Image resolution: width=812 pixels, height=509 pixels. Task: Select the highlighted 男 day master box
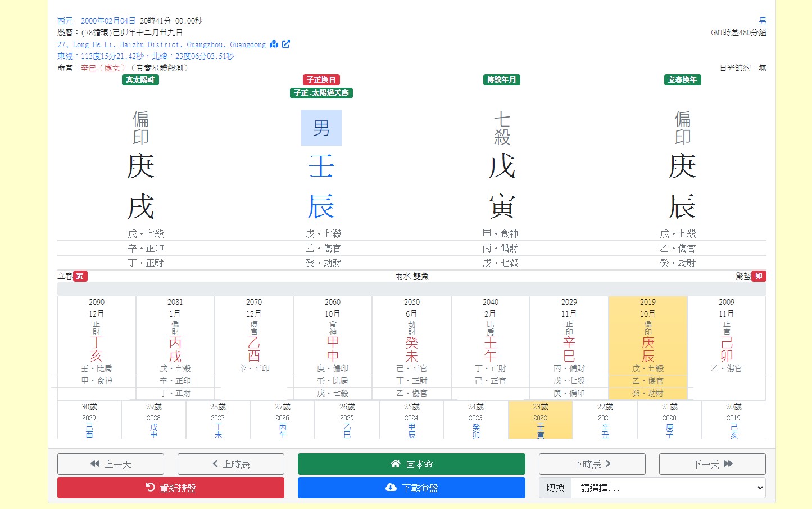pyautogui.click(x=321, y=128)
